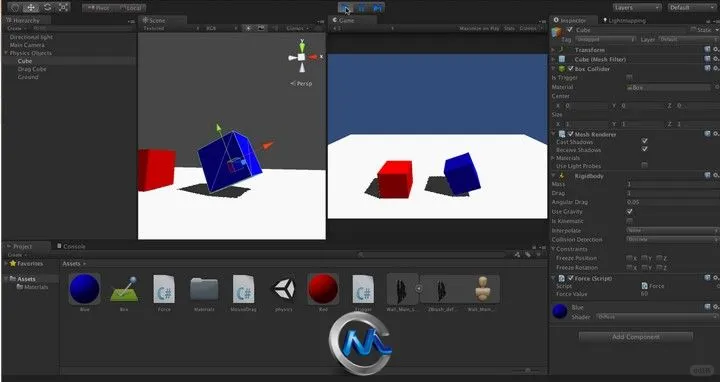Disable the Force (Script) component checkbox
The height and width of the screenshot is (382, 720).
570,278
